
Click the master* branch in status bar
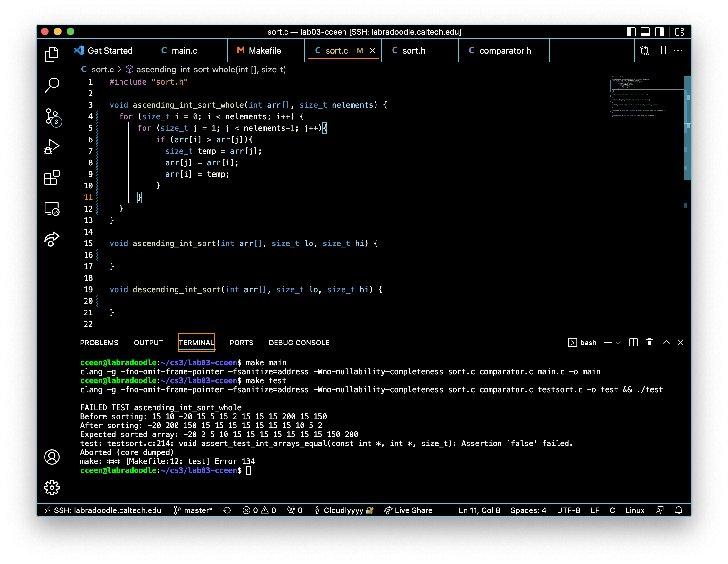point(193,510)
